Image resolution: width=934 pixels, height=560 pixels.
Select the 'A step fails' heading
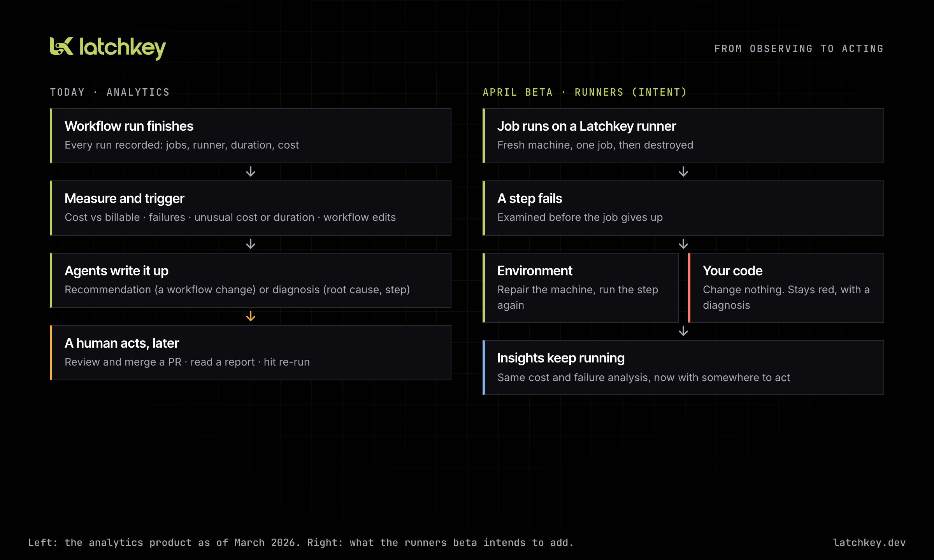(x=530, y=198)
